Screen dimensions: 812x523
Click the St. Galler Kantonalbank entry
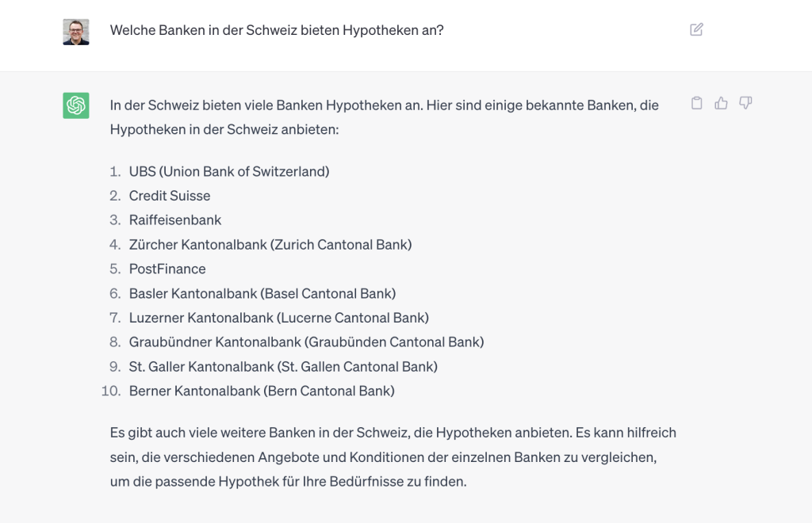tap(283, 366)
